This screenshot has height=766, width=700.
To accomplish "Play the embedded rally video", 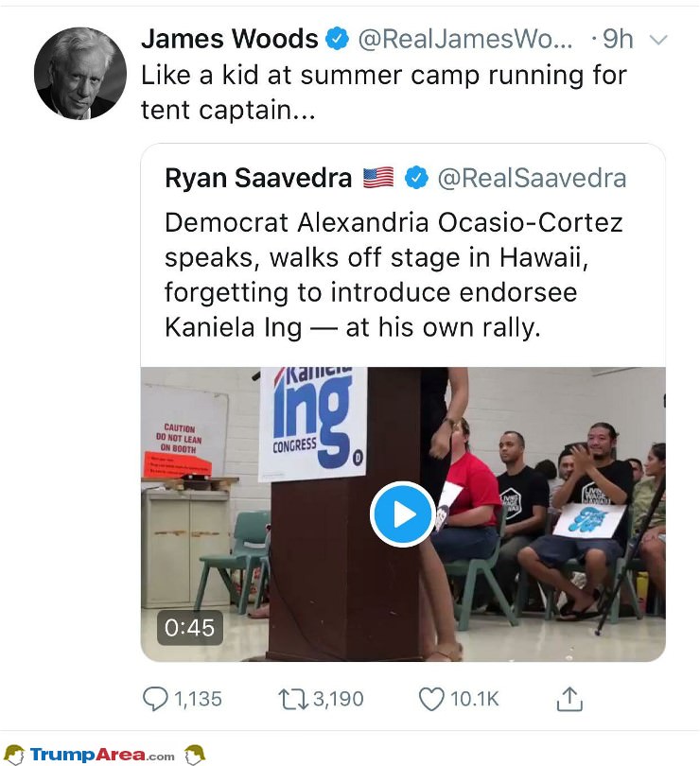I will tap(402, 514).
